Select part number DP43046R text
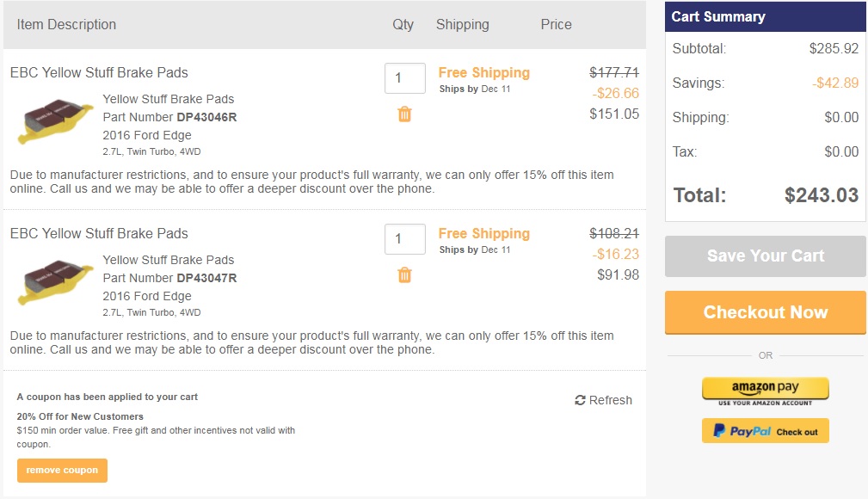Image resolution: width=868 pixels, height=499 pixels. (x=206, y=117)
